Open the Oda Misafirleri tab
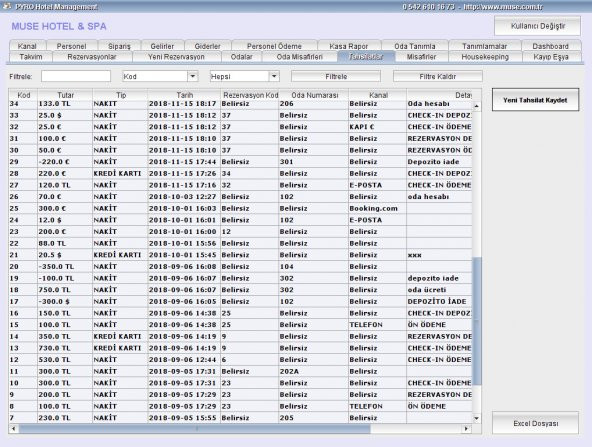 tap(299, 57)
